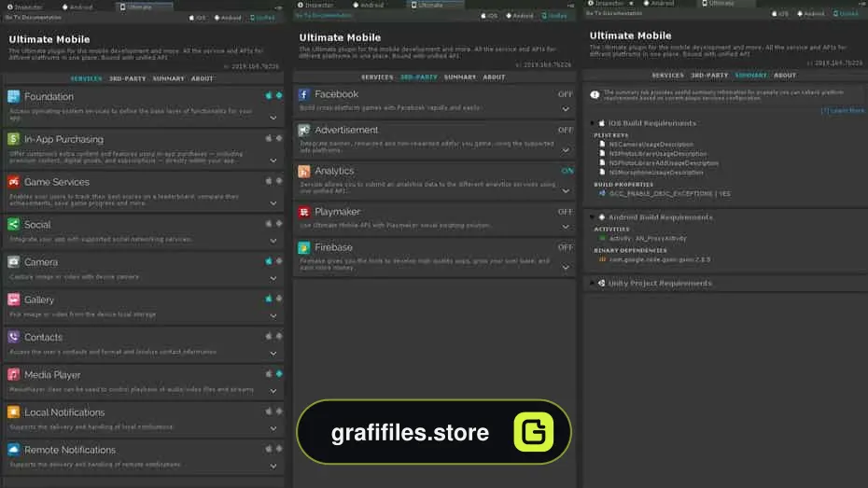Click the Contacts phone icon
Image resolution: width=868 pixels, height=488 pixels.
14,337
